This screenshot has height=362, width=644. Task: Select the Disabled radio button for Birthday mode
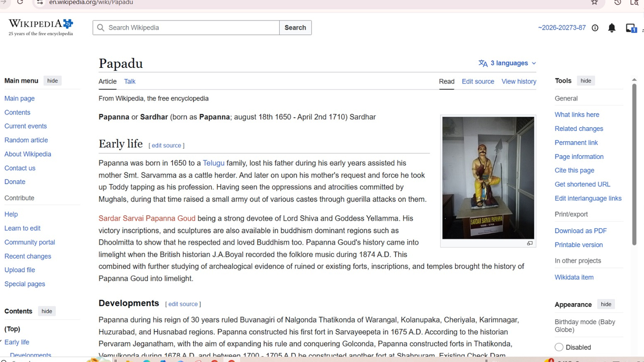point(559,347)
